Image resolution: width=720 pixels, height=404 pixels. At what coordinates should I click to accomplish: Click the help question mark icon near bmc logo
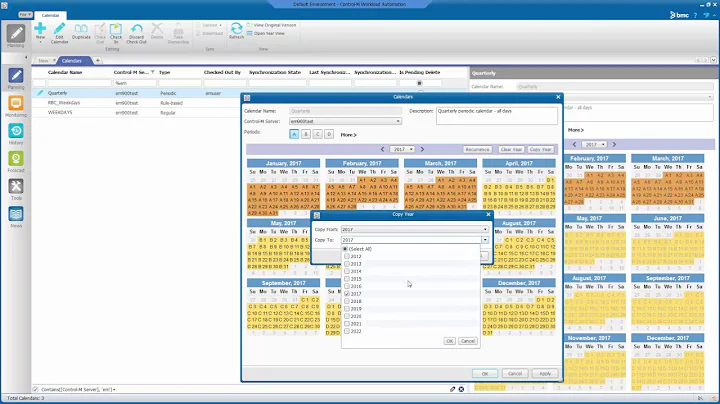[x=695, y=15]
